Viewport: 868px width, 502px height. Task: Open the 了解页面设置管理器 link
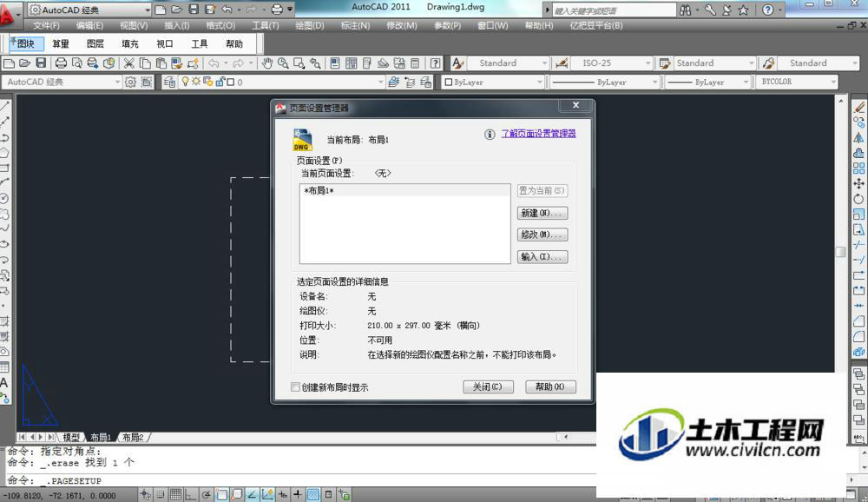tap(539, 134)
